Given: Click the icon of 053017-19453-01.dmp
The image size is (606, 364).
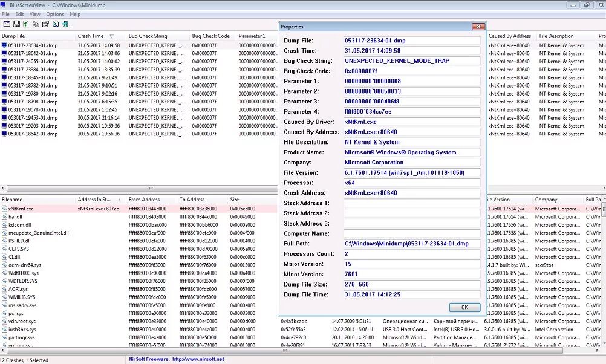Looking at the screenshot, I should [4, 117].
